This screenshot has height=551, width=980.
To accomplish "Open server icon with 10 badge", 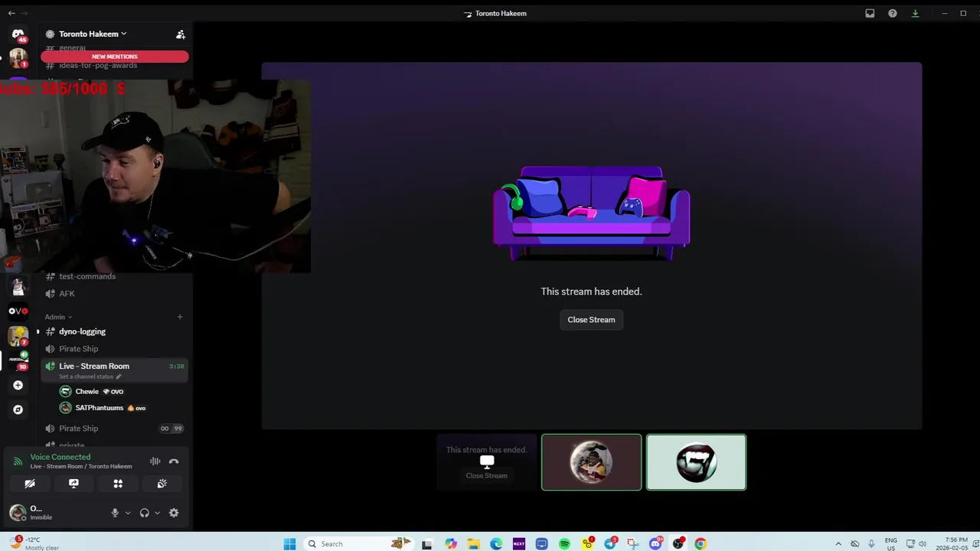I will pos(18,360).
